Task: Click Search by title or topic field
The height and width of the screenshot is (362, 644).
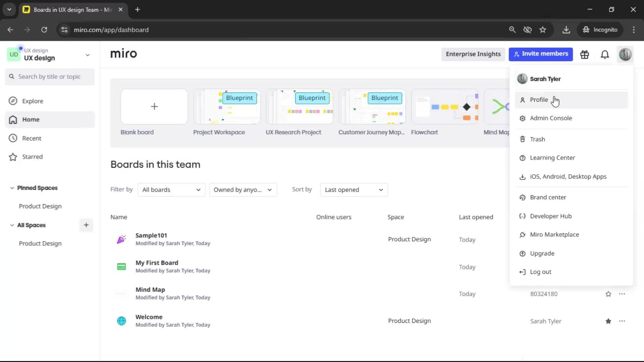Action: [50, 77]
